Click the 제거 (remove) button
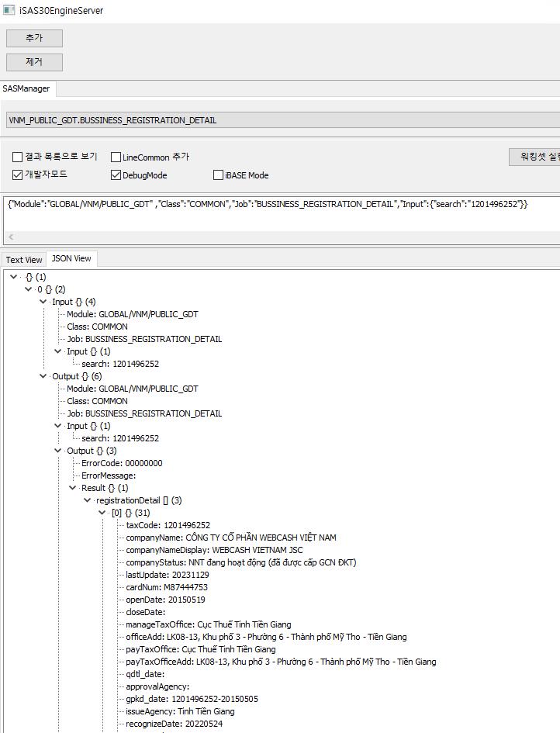This screenshot has width=560, height=733. click(34, 62)
